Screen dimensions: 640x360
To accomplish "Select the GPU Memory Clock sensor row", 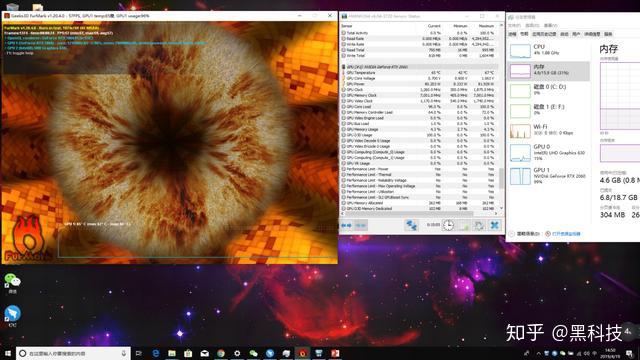I will (x=420, y=95).
